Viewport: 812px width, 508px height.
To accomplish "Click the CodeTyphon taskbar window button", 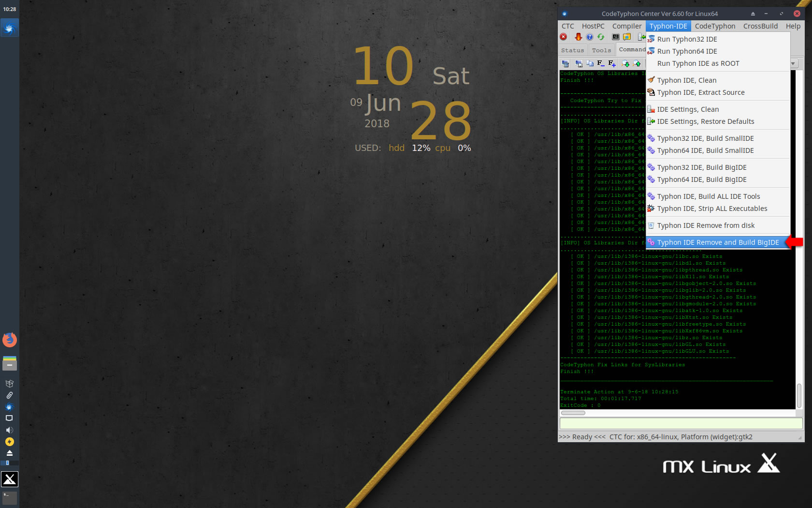I will coord(9,29).
